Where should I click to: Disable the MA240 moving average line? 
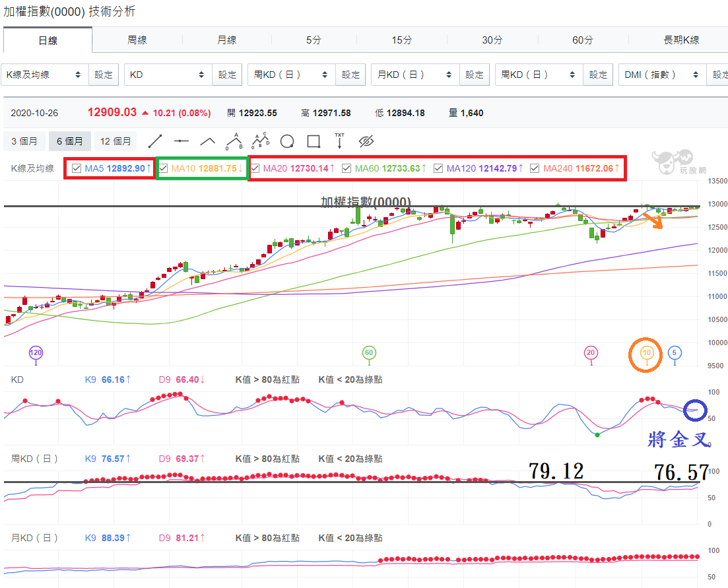[535, 168]
